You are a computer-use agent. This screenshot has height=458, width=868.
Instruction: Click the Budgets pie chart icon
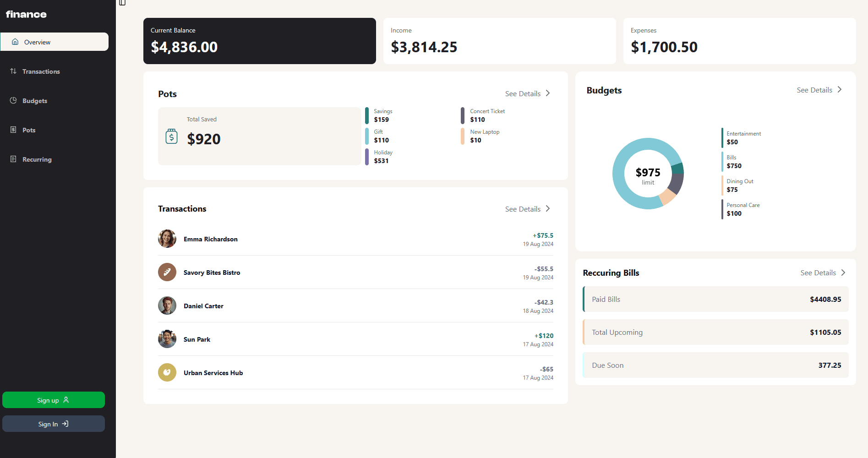tap(13, 100)
